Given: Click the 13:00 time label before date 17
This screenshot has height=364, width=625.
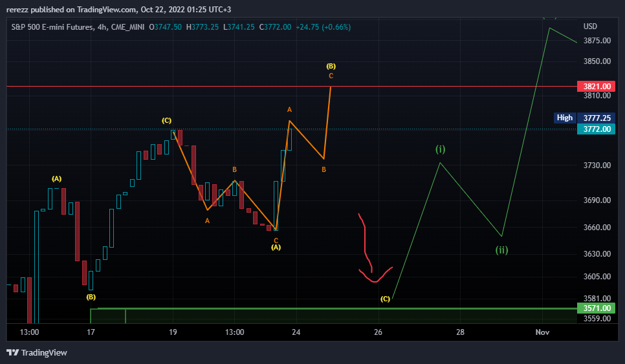Looking at the screenshot, I should click(30, 332).
